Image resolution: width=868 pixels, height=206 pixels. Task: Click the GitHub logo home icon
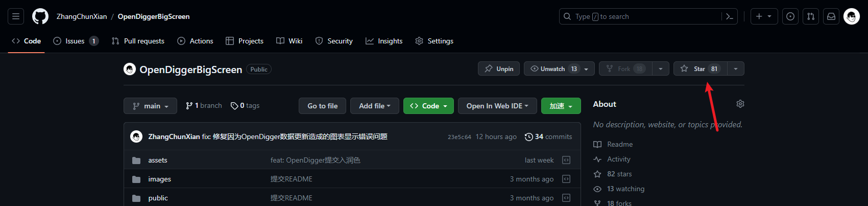tap(40, 16)
